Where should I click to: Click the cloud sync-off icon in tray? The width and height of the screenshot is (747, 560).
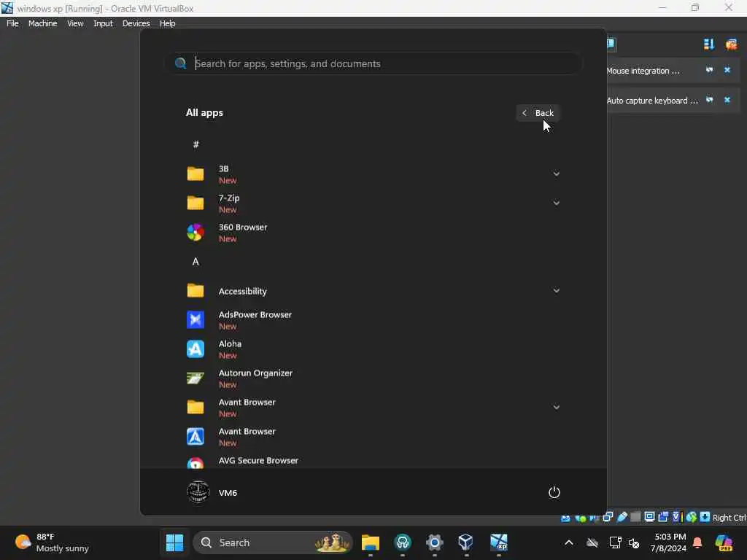(x=592, y=542)
